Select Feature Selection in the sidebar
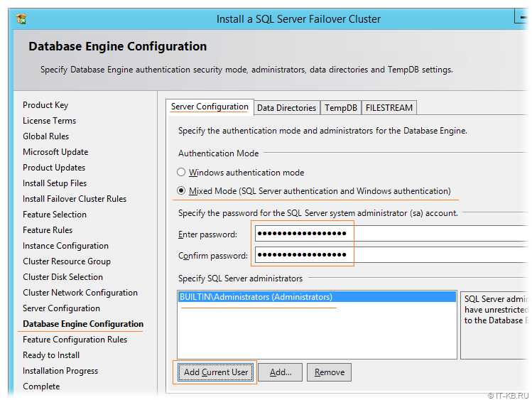This screenshot has height=400, width=532. 55,215
